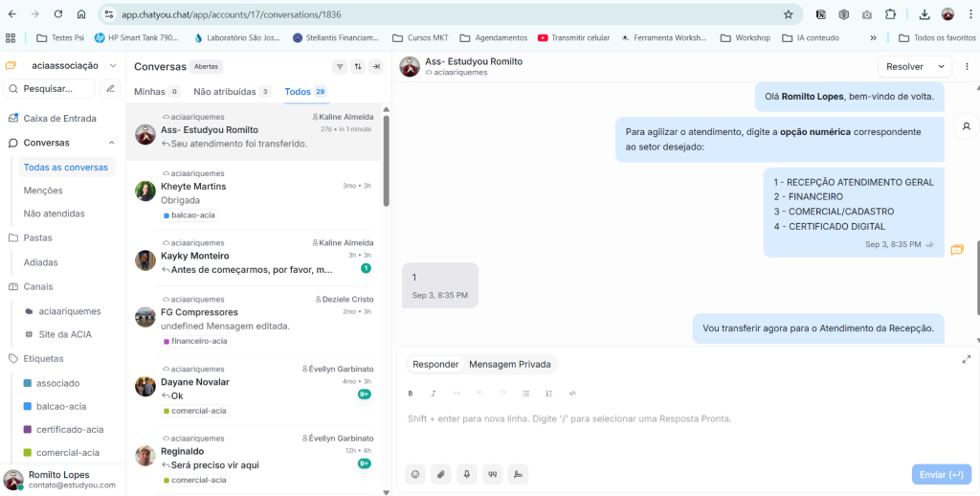Click the sort conversations arrows icon
Image resolution: width=980 pixels, height=496 pixels.
tap(358, 67)
